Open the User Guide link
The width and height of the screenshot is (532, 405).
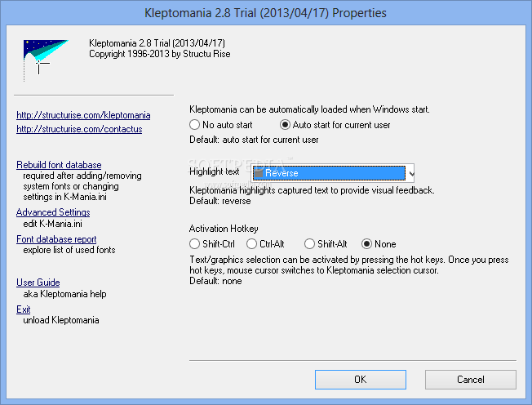[38, 283]
